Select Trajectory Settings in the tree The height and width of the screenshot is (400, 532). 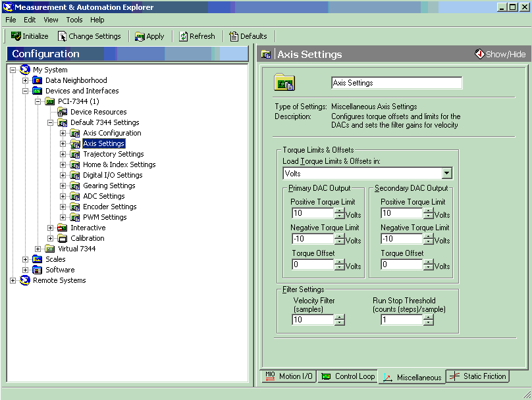(113, 154)
